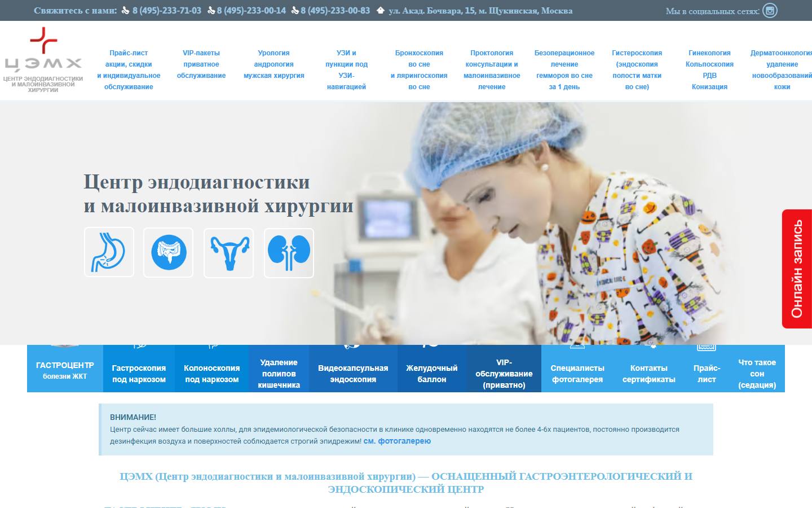Open Колоноскопия под наркозом tile
Screen dimensions: 812x508
pos(212,369)
